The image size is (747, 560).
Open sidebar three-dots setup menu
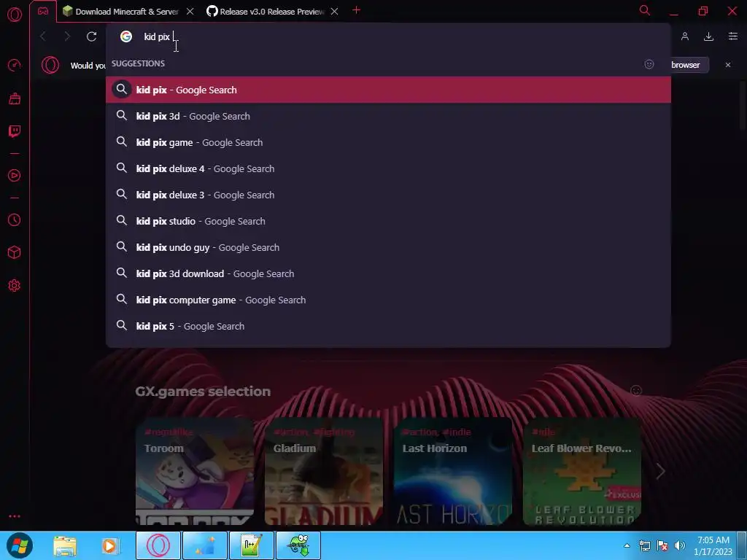(x=15, y=516)
